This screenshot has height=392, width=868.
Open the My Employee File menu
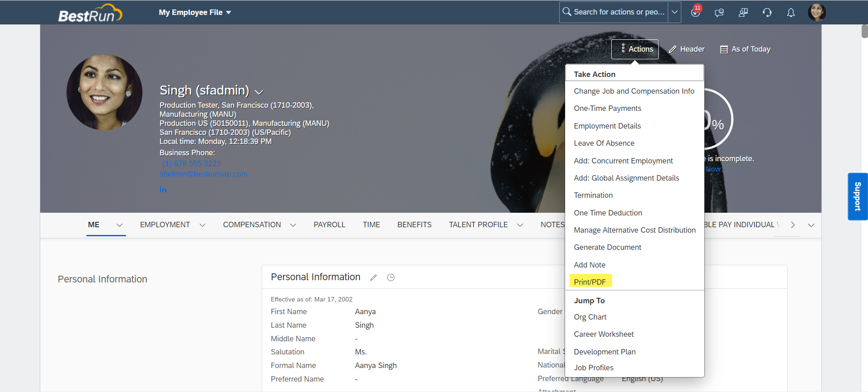point(195,12)
